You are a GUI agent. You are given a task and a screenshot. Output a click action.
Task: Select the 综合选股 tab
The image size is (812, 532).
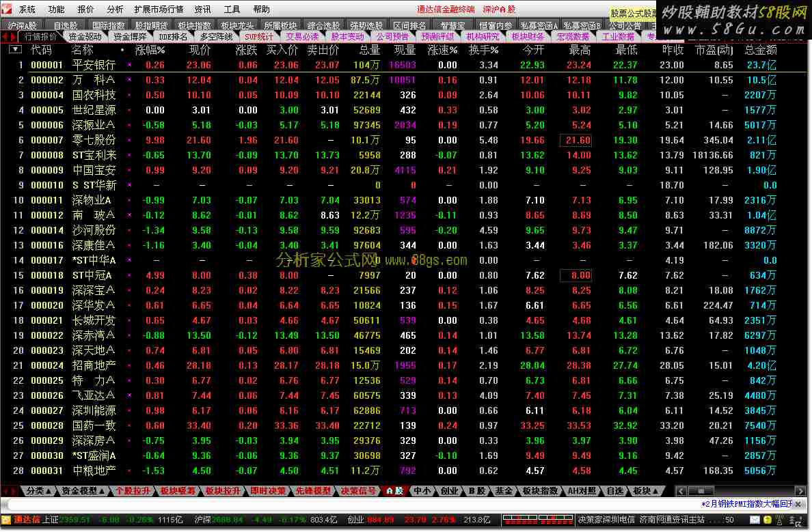(x=323, y=25)
